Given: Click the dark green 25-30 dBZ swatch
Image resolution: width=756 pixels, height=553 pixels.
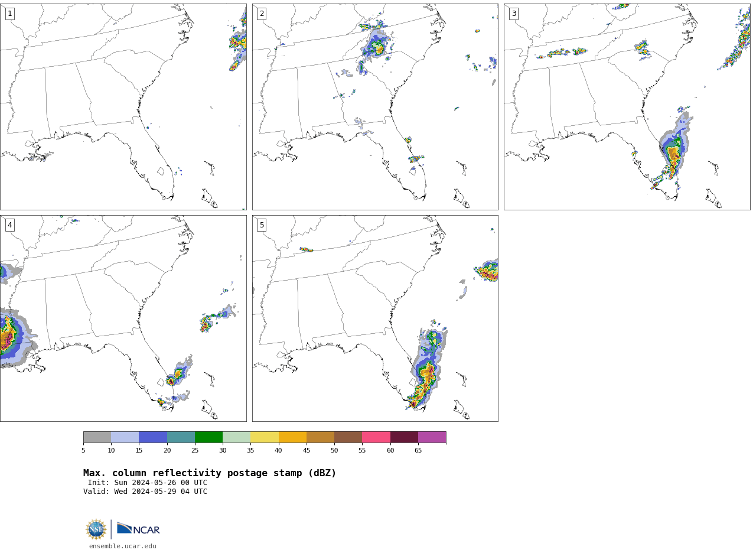Looking at the screenshot, I should tap(208, 437).
